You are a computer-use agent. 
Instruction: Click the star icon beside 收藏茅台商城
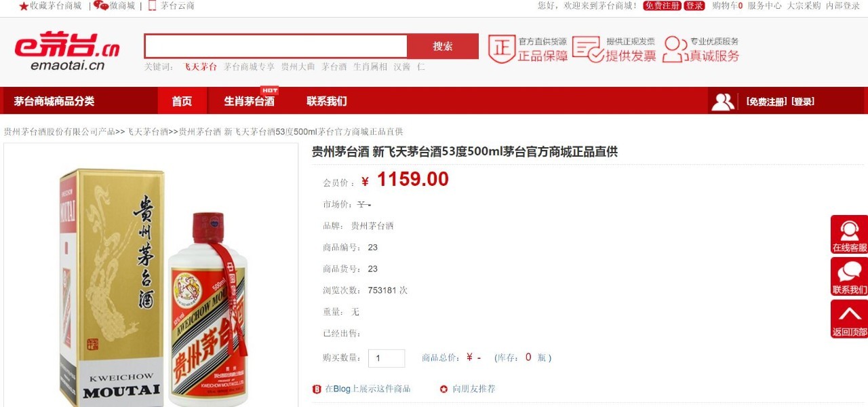(x=24, y=6)
